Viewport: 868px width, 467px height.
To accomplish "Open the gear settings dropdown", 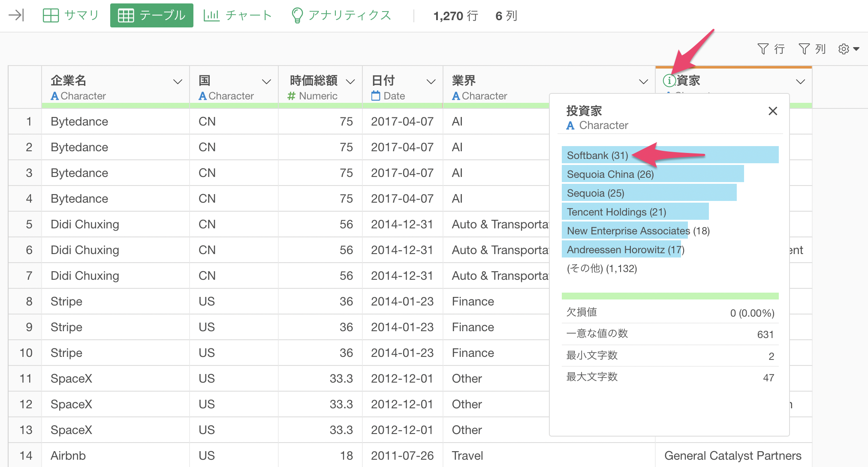I will pyautogui.click(x=849, y=49).
